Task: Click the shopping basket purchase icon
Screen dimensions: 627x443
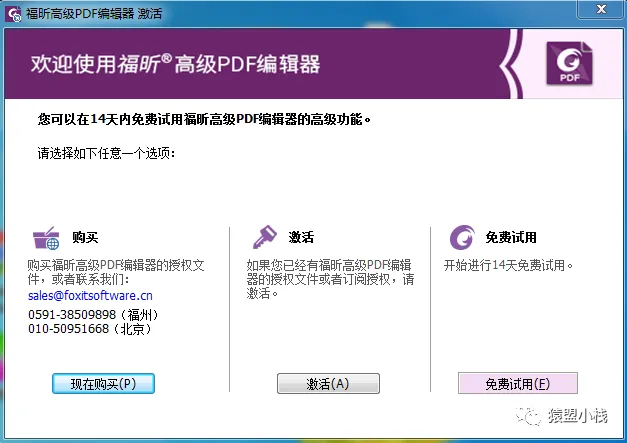Action: pos(46,238)
